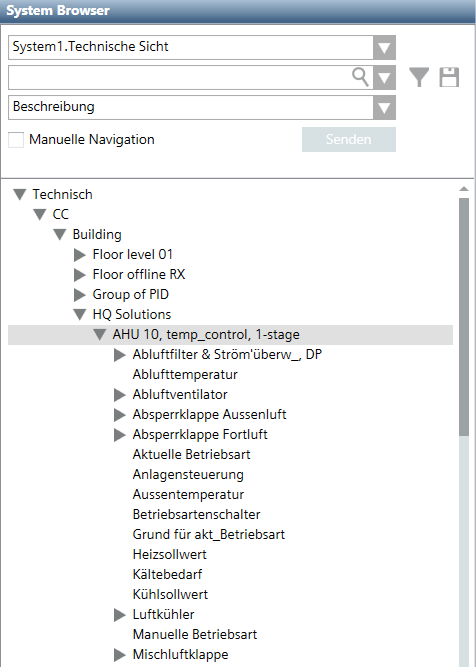Viewport: 476px width, 667px height.
Task: Click the magnifier search icon
Action: [x=360, y=77]
